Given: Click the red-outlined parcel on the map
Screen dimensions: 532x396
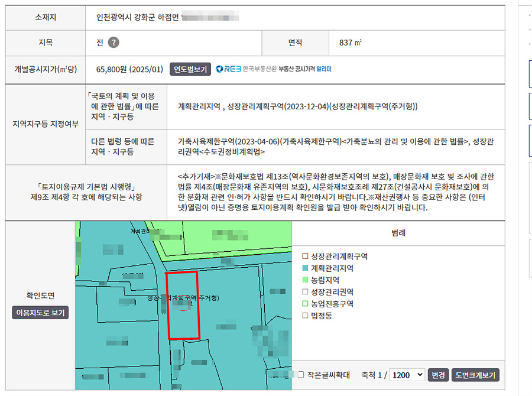Looking at the screenshot, I should 182,319.
